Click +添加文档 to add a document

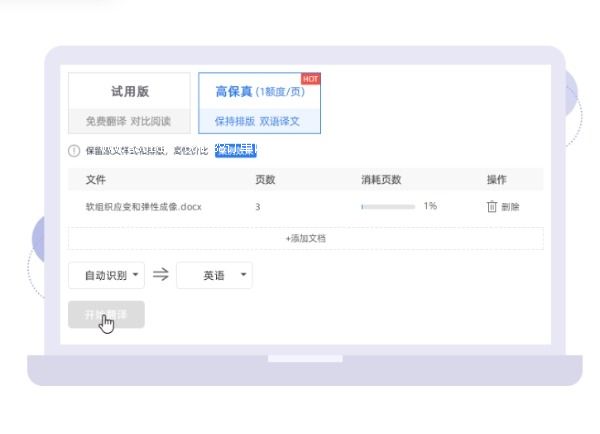[305, 239]
